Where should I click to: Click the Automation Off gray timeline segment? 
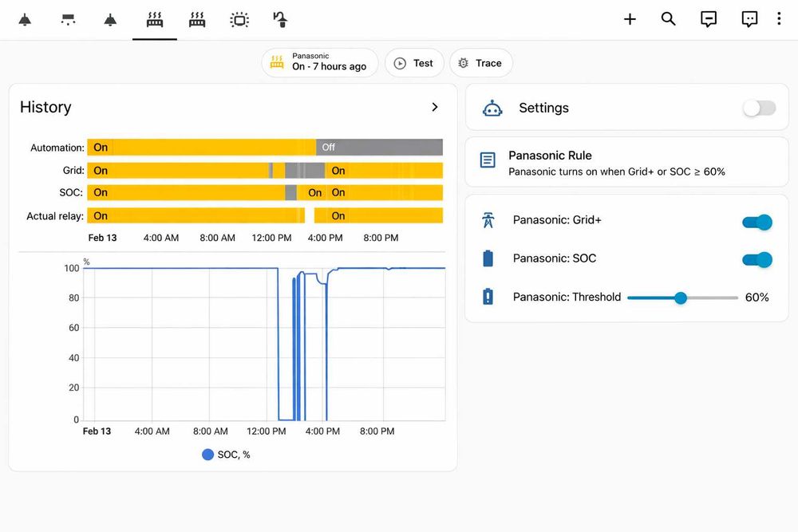tap(379, 147)
